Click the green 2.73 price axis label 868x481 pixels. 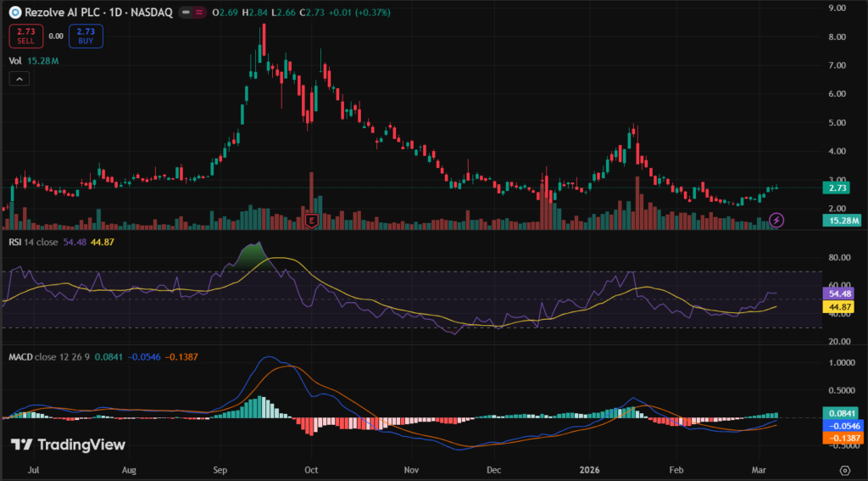841,187
